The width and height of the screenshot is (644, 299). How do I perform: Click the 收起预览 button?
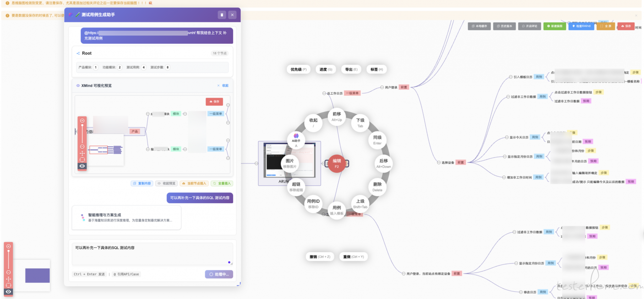pyautogui.click(x=167, y=183)
